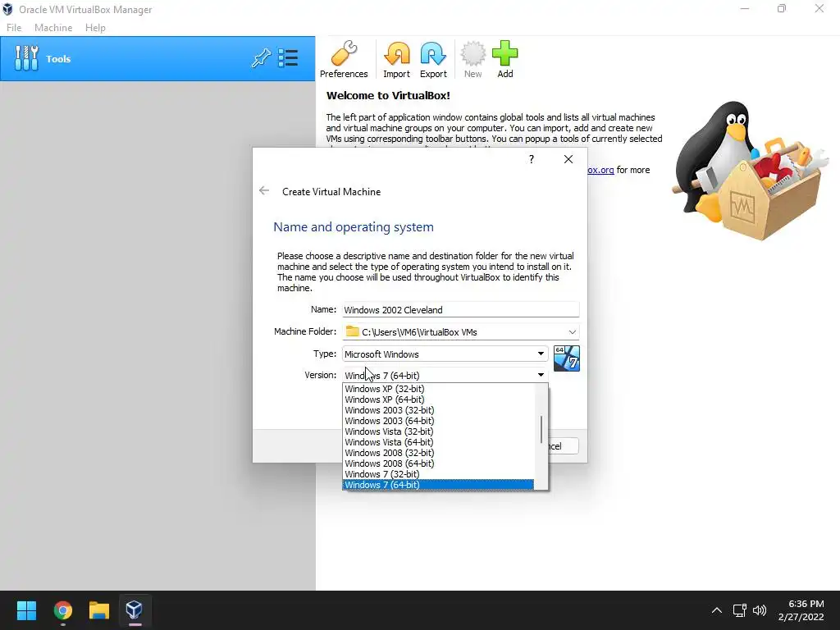The width and height of the screenshot is (840, 630).
Task: Click the Import appliance icon
Action: (x=396, y=59)
